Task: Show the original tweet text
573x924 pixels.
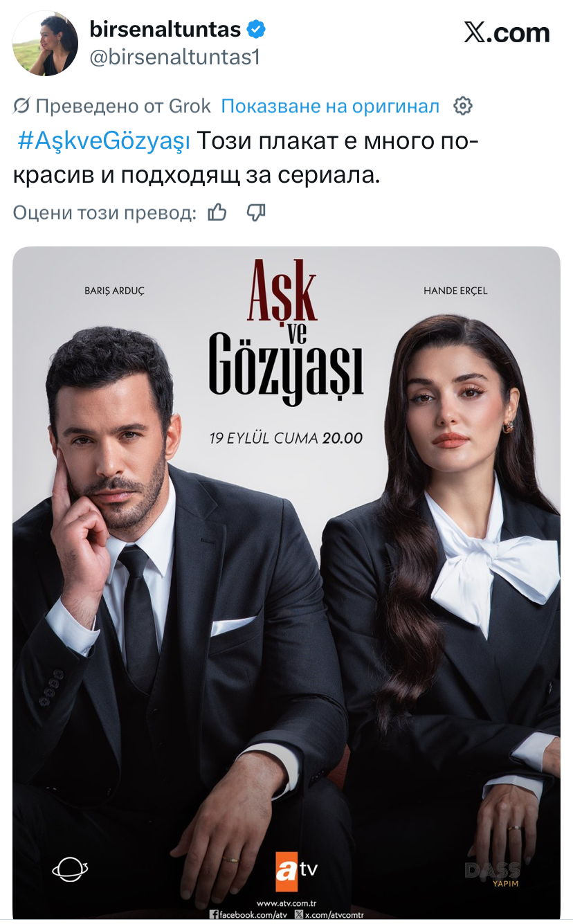Action: coord(330,106)
